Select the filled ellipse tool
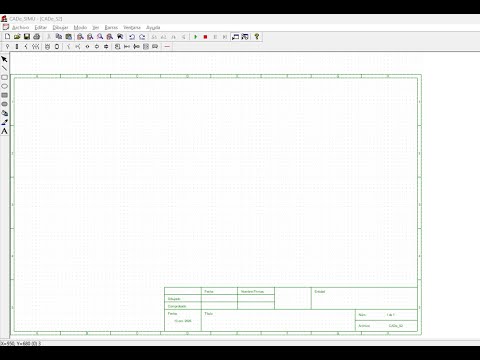The image size is (480, 360). coord(4,104)
